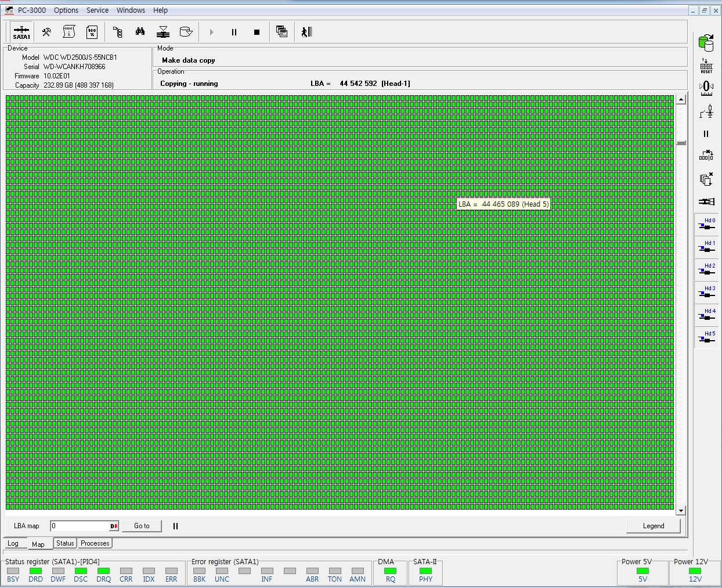Click the LBA map input field
Image resolution: width=722 pixels, height=588 pixels.
tap(80, 526)
